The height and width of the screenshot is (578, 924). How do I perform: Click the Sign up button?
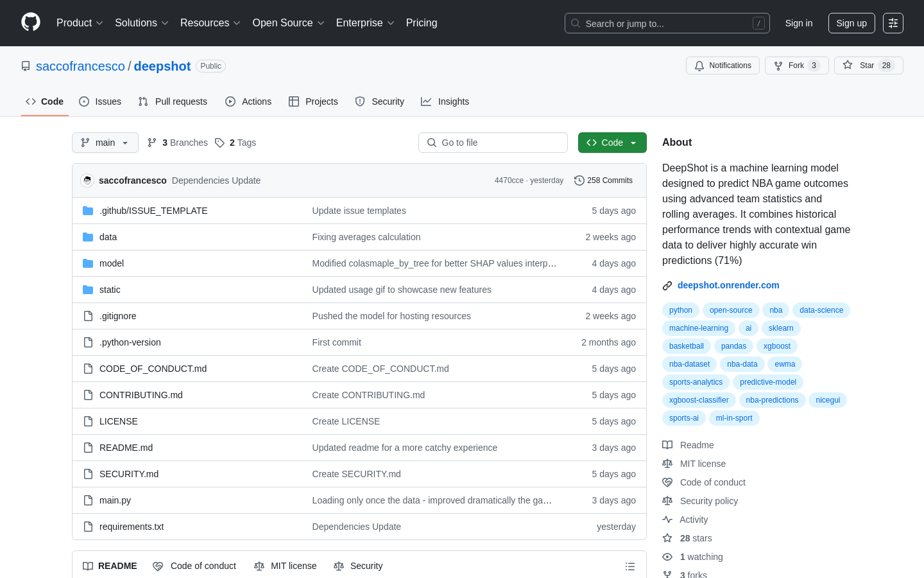[851, 23]
